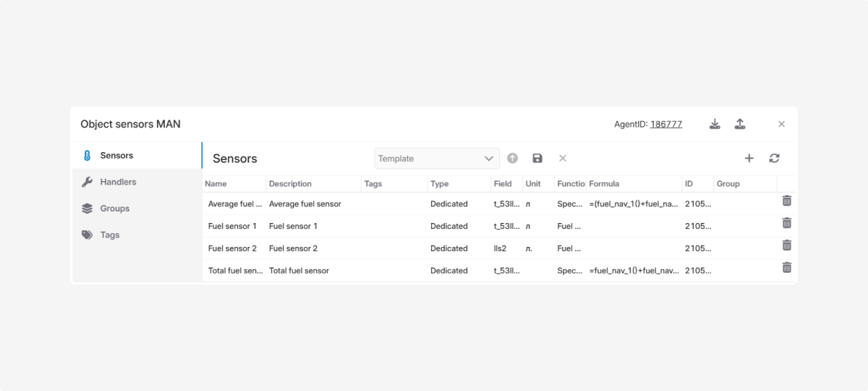868x391 pixels.
Task: Click the save template floppy disk icon
Action: tap(537, 158)
